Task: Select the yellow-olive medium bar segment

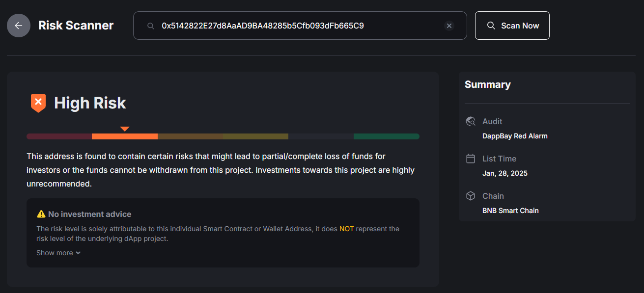Action: (x=255, y=136)
